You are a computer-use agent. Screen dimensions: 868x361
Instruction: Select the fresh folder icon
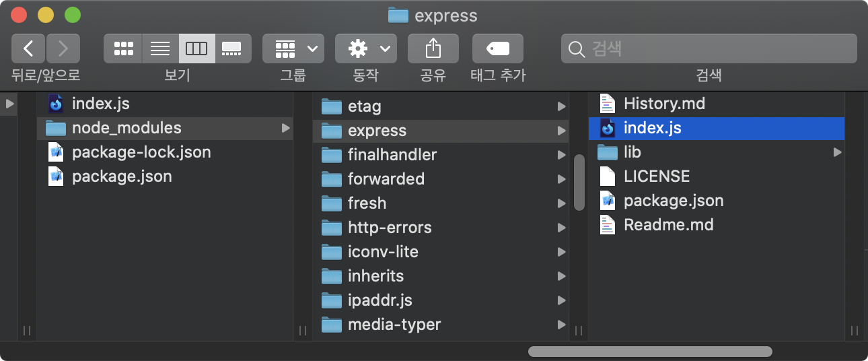[x=332, y=203]
